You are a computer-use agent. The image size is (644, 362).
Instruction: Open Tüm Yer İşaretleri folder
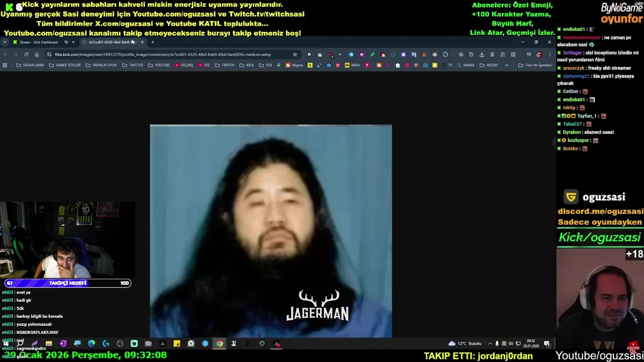[535, 65]
